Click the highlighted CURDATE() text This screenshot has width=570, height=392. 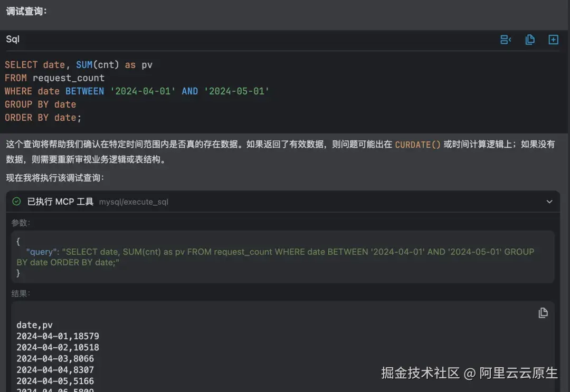[418, 144]
